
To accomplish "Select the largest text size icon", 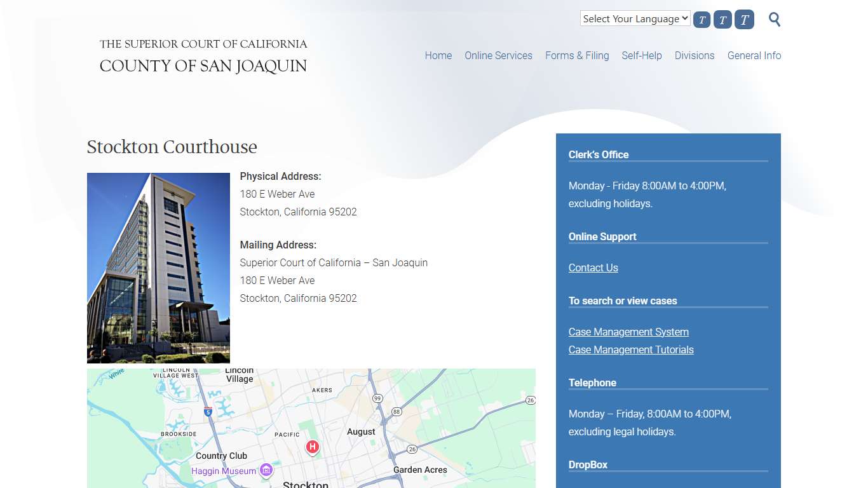I will [743, 20].
